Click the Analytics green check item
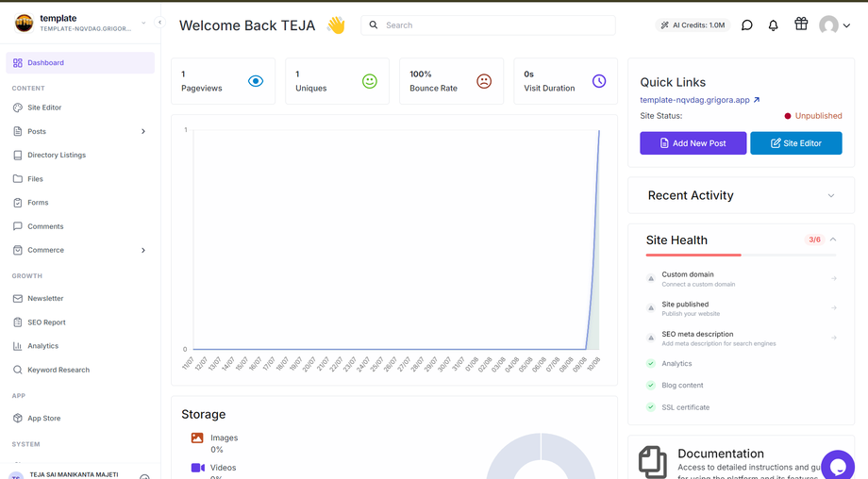Viewport: 868px width, 479px height. [x=669, y=363]
